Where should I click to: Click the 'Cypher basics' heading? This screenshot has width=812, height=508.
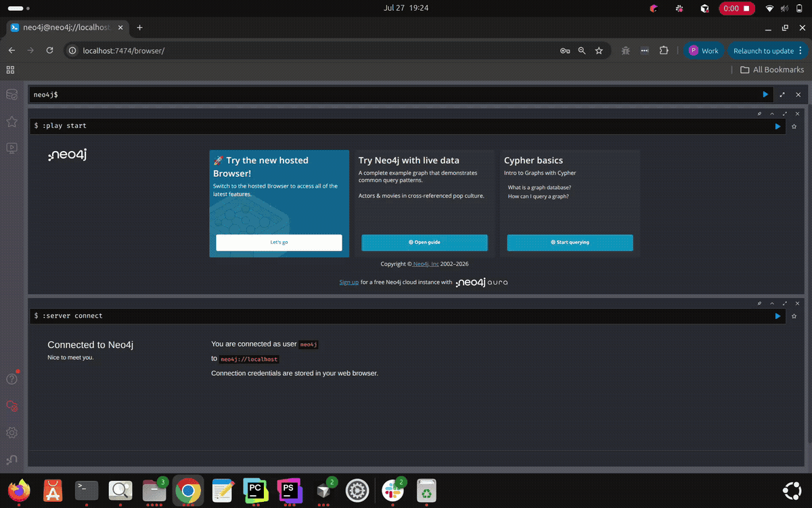point(533,161)
